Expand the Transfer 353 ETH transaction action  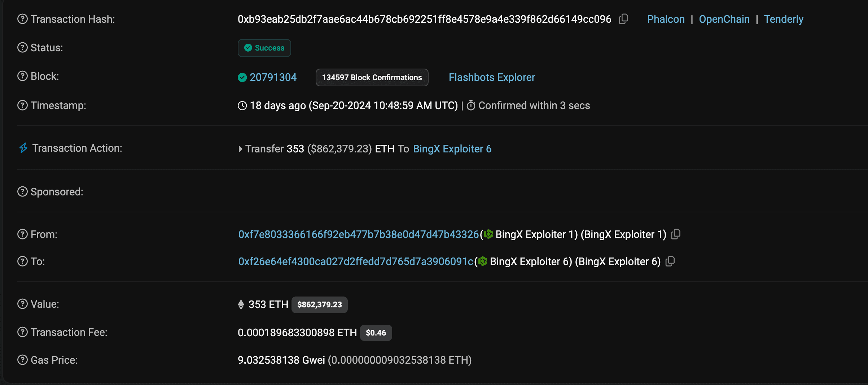click(x=240, y=149)
